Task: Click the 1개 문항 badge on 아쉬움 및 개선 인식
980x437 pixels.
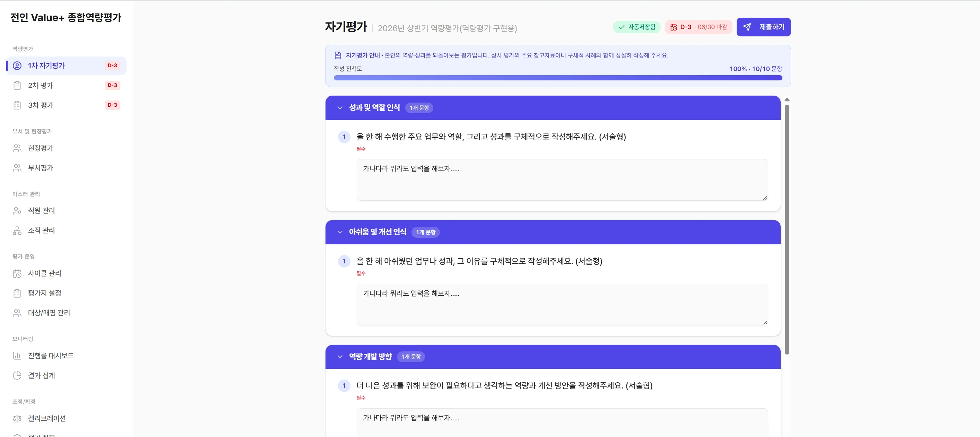Action: (x=425, y=233)
